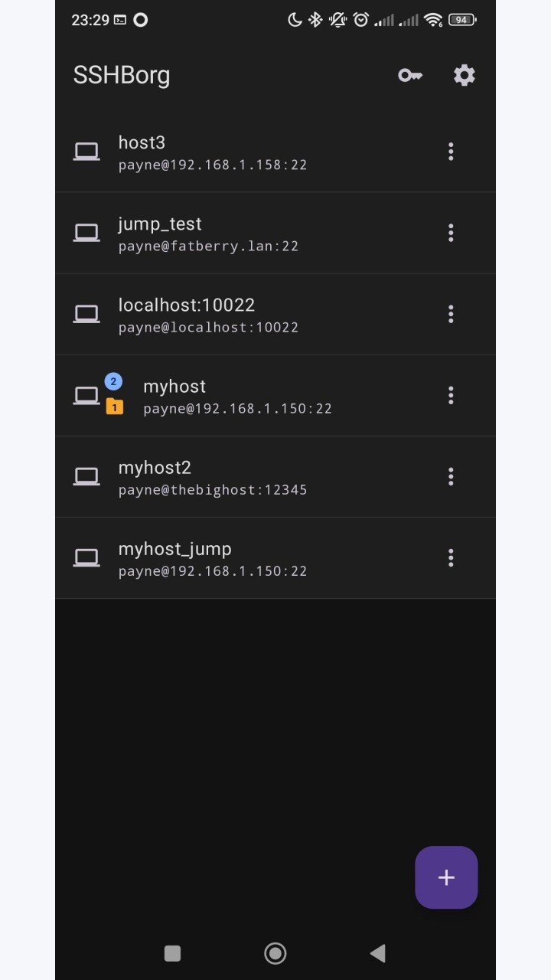
Task: Tap the Android home circle button
Action: click(x=275, y=953)
